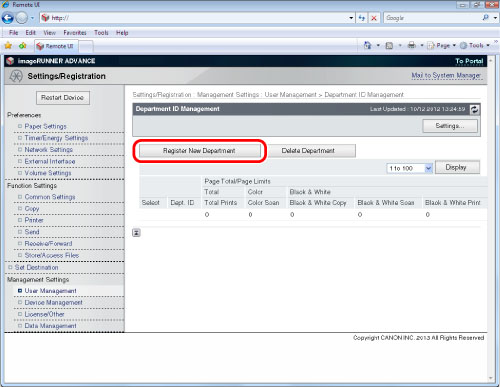Open Paper Settings link
The image size is (500, 387).
46,126
